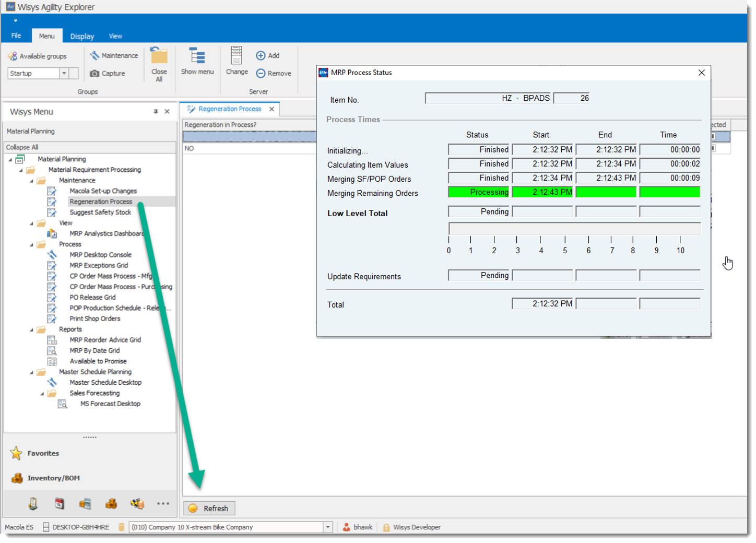The height and width of the screenshot is (543, 756).
Task: Collapse Master Schedule Planning node
Action: tap(31, 372)
